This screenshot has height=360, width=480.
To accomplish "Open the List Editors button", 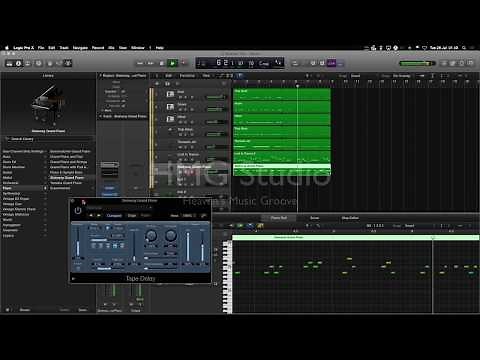I will click(444, 63).
